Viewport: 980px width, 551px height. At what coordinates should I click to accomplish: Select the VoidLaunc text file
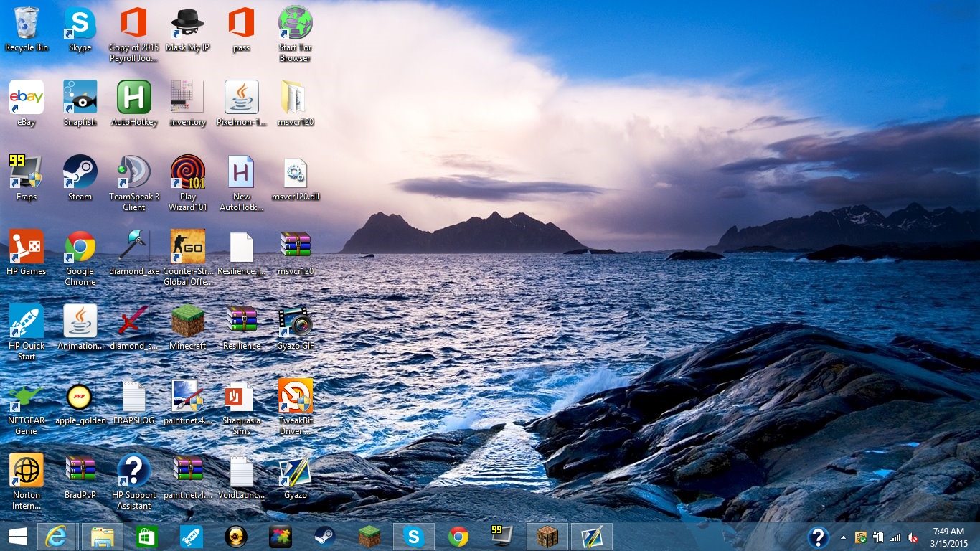242,476
